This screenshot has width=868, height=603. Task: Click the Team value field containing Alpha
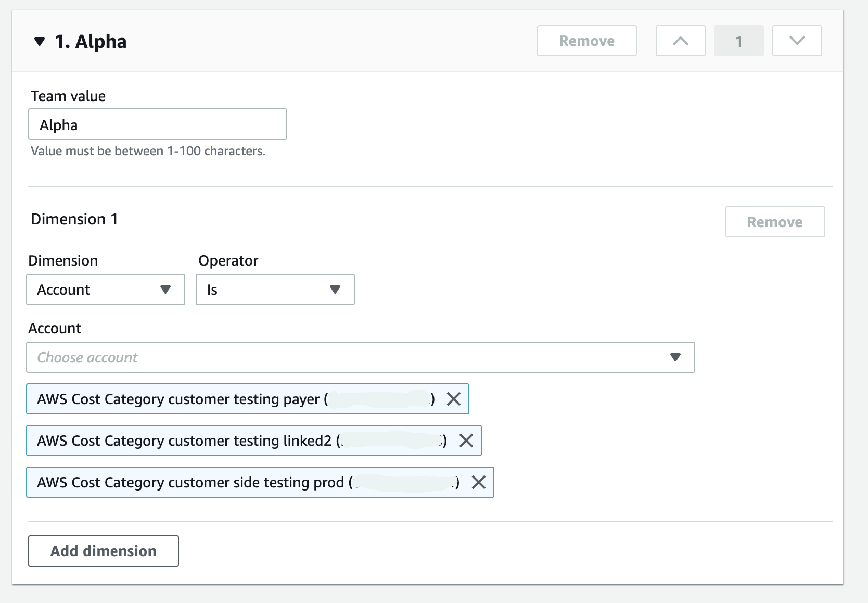point(157,124)
